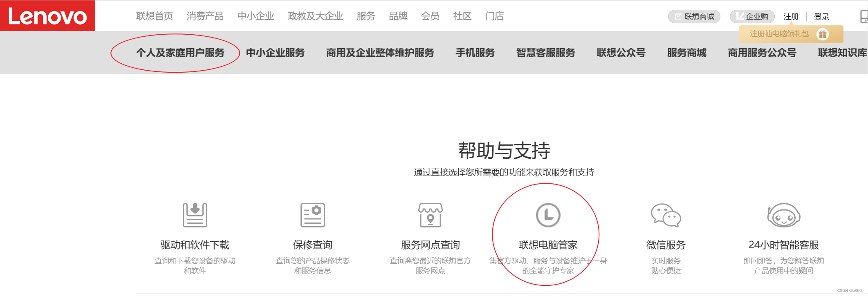868x296 pixels.
Task: Switch to 中小企业服务 tab
Action: (276, 53)
